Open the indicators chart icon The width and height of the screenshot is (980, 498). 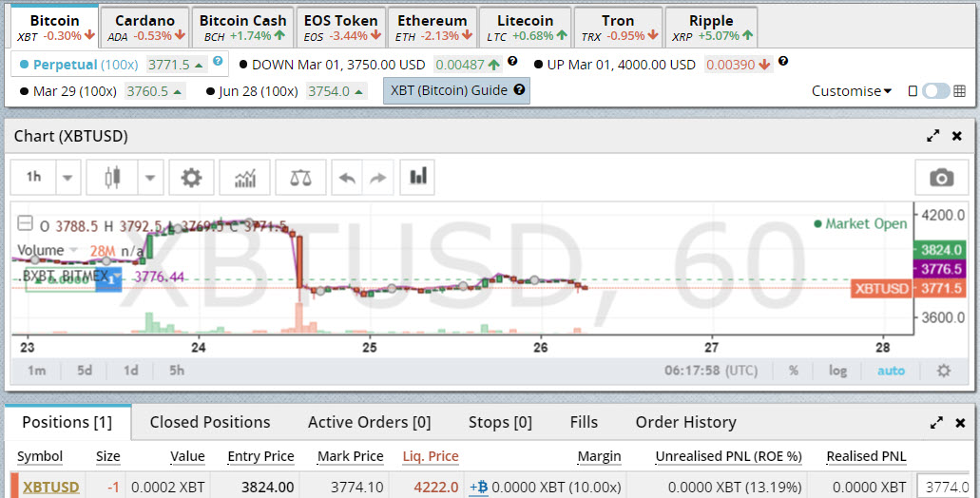245,178
